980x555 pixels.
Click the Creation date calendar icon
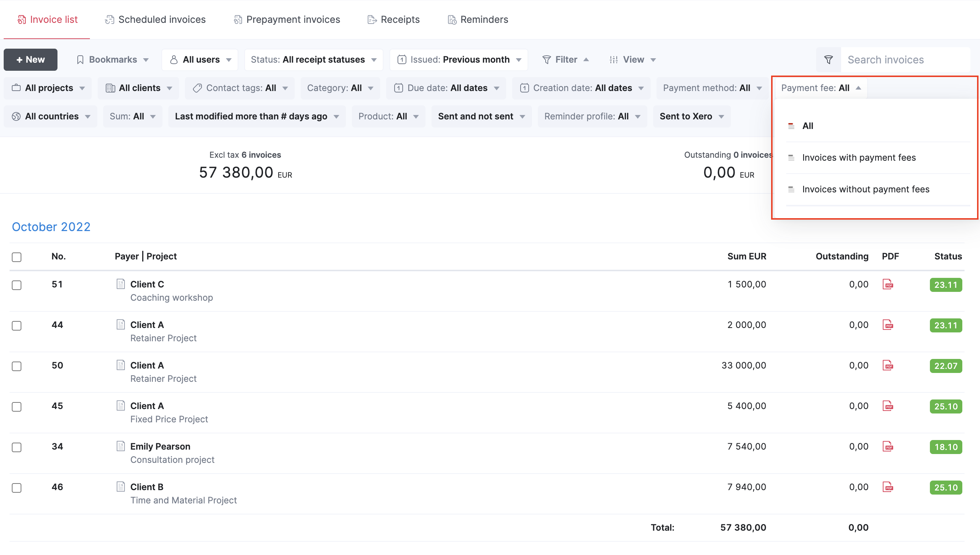click(524, 88)
